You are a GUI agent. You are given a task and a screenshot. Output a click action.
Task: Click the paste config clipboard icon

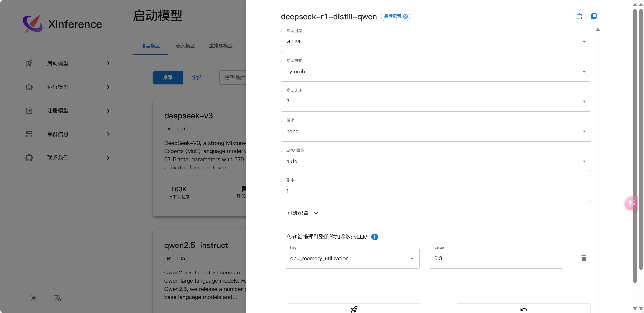[x=579, y=16]
